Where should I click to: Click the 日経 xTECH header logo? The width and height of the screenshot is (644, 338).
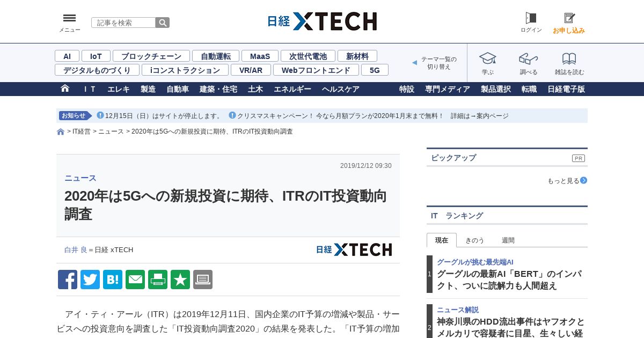tap(322, 21)
